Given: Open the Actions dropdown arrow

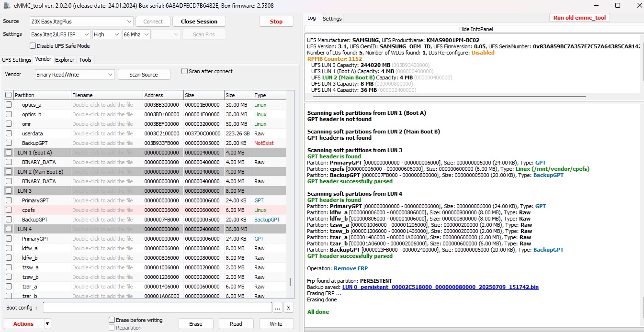Looking at the screenshot, I should tap(47, 324).
